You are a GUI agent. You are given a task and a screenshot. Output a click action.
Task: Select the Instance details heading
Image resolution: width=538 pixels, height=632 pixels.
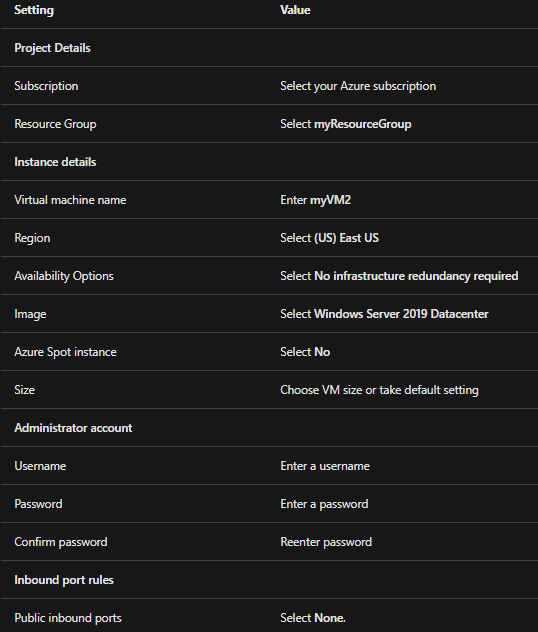pos(55,162)
